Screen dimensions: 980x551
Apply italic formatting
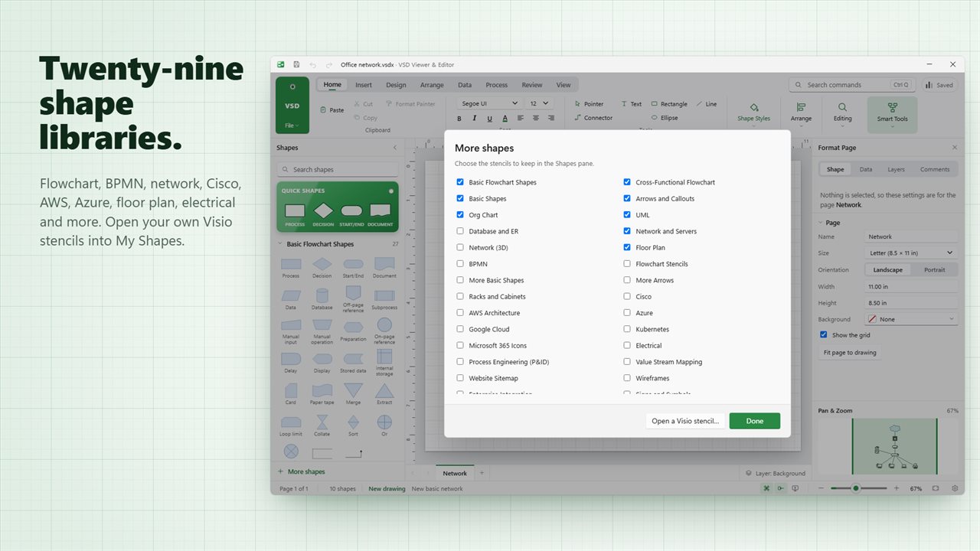[x=475, y=119]
